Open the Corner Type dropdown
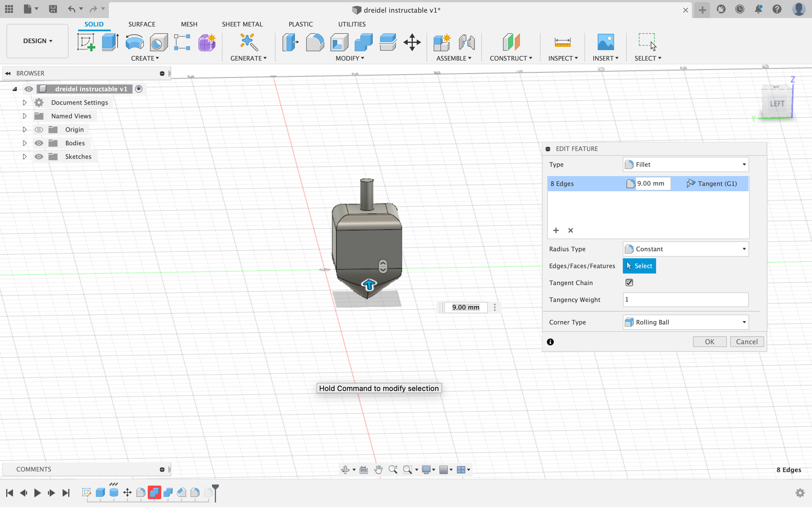812x507 pixels. tap(685, 322)
